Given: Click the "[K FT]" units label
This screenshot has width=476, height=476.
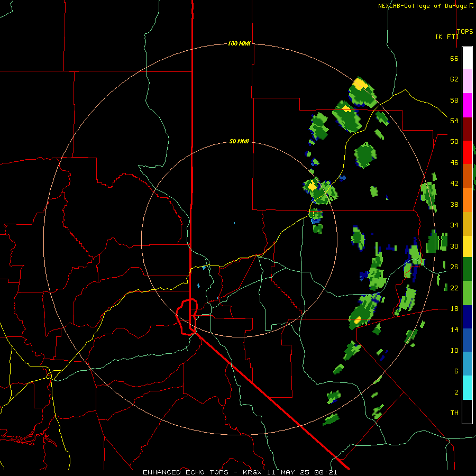Looking at the screenshot, I should pyautogui.click(x=447, y=36).
